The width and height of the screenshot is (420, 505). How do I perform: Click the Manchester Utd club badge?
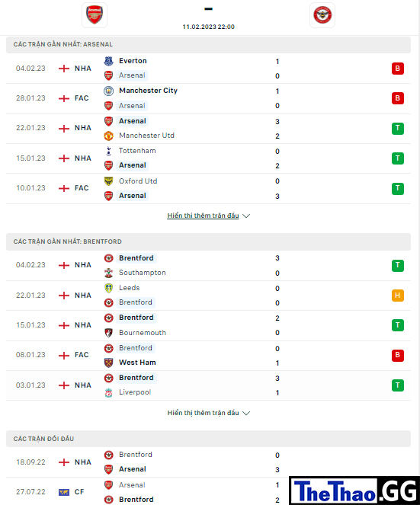109,136
